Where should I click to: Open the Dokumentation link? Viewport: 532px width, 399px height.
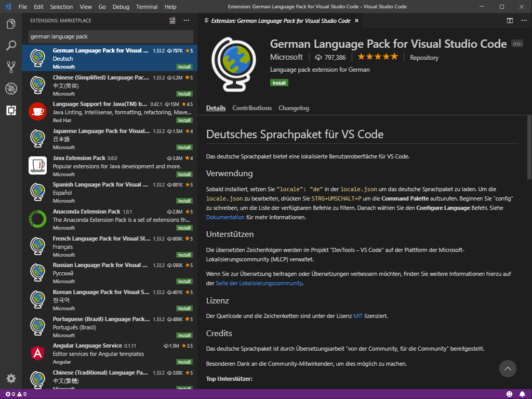225,217
